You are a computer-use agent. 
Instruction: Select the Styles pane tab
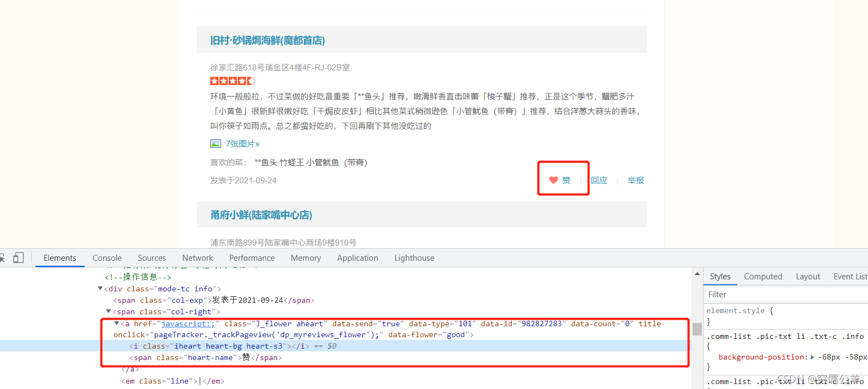pos(720,277)
